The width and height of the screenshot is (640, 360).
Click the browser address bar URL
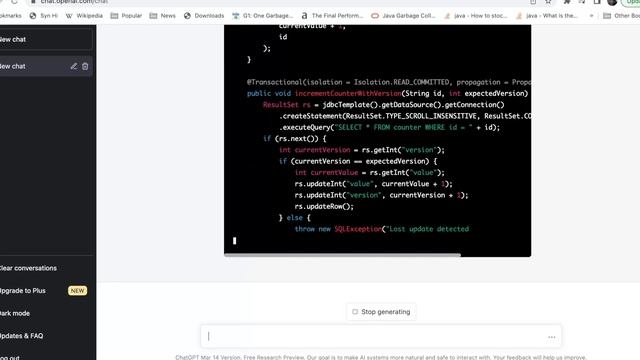pos(74,2)
